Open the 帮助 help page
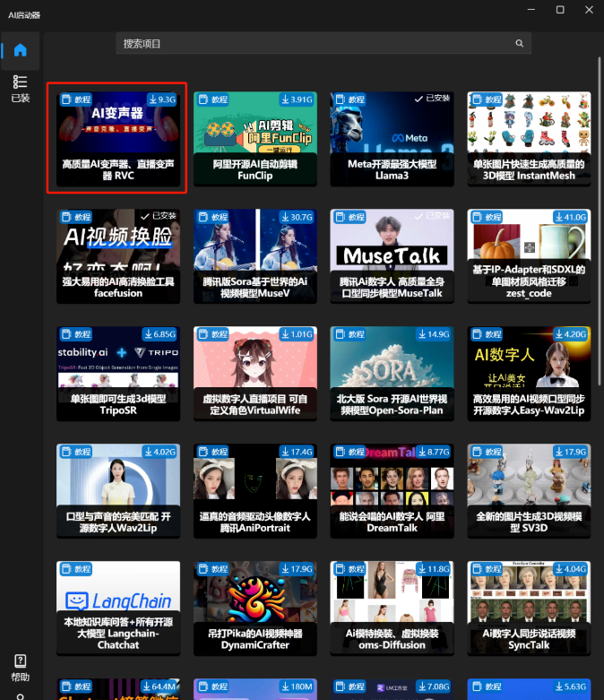This screenshot has width=604, height=700. click(x=20, y=668)
